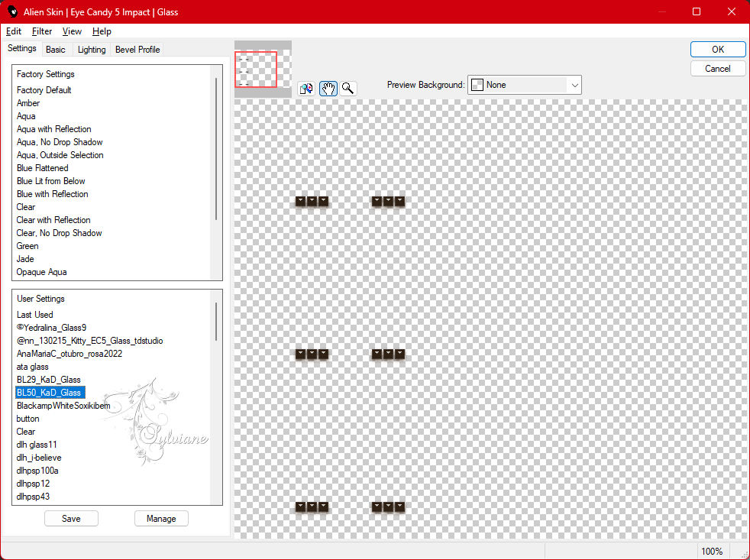Select dlhpsp100a setting
The height and width of the screenshot is (560, 750).
(37, 471)
